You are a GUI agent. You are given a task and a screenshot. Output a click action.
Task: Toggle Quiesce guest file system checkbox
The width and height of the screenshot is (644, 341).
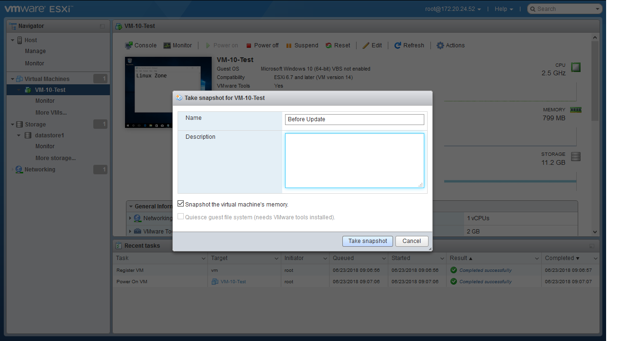coord(181,216)
